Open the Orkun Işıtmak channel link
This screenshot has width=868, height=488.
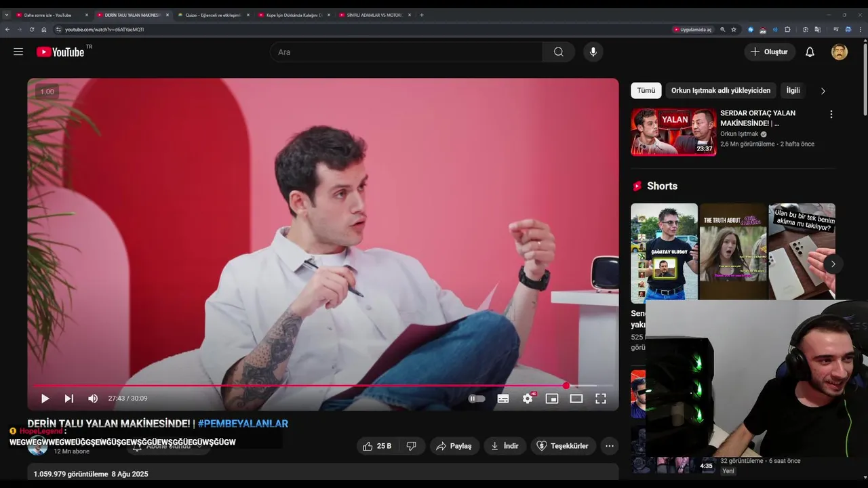pos(739,134)
